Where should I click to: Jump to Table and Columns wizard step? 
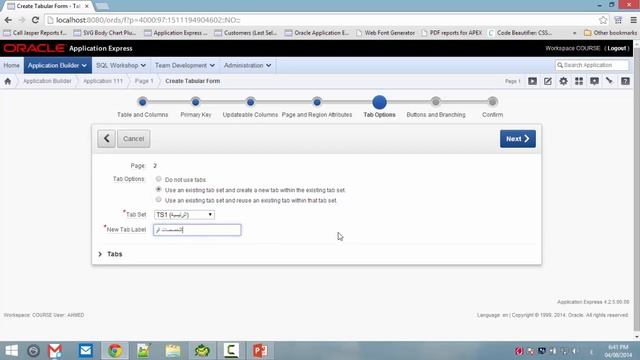click(x=142, y=102)
